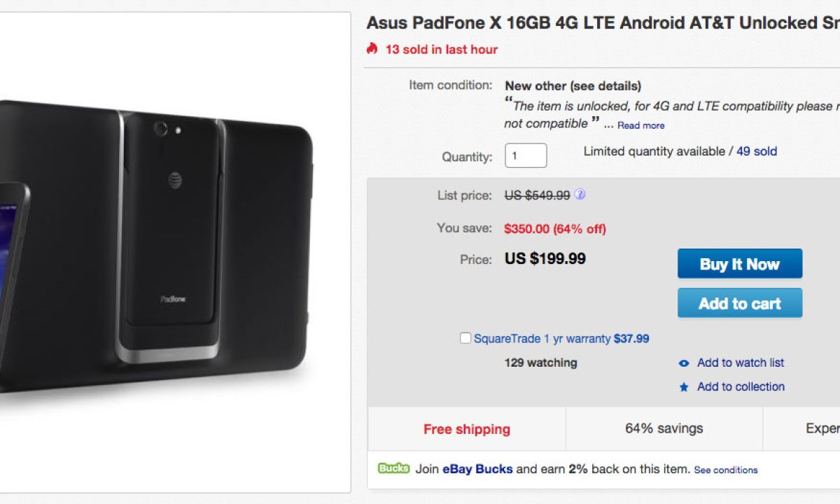Click the List price help question icon
Screen dimensions: 840x504
coord(580,195)
